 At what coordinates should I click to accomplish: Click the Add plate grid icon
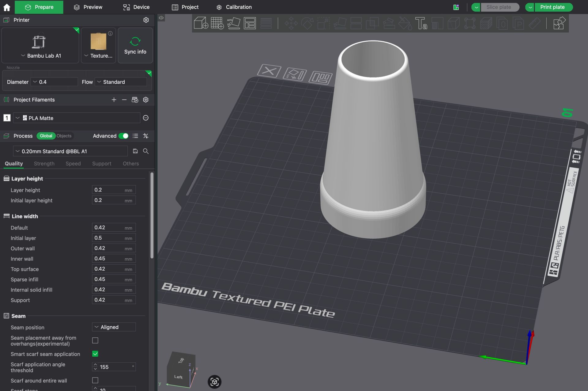point(217,23)
